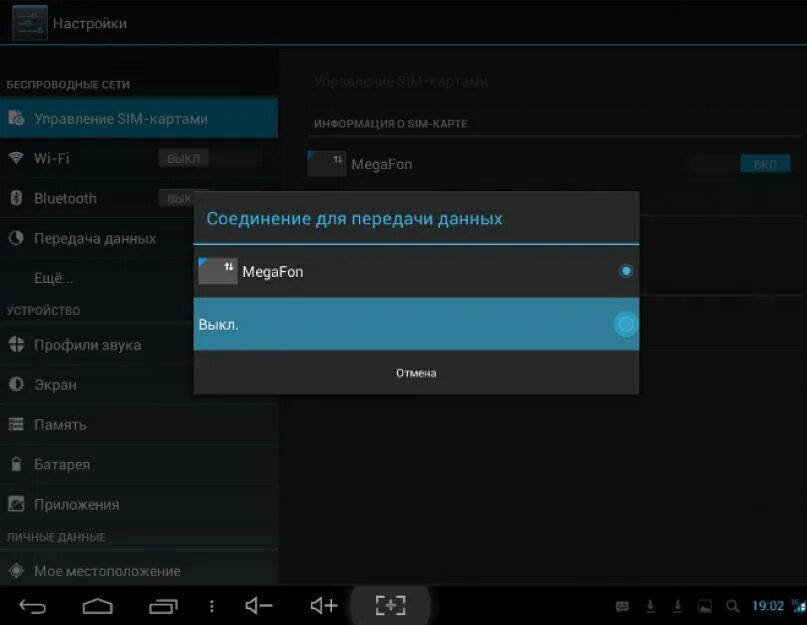
Task: Open Управление SIM-картами menu item
Action: coord(139,118)
